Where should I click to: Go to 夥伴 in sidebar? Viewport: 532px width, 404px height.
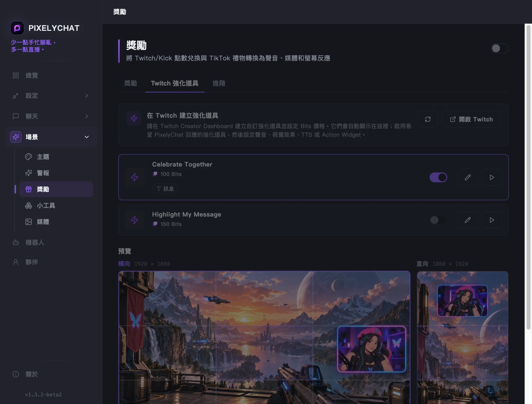[51, 262]
